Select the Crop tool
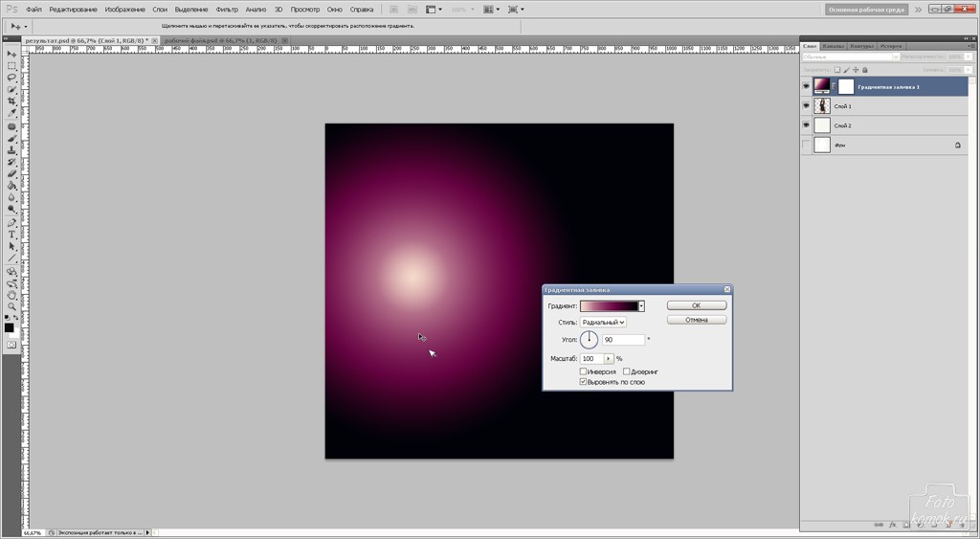The image size is (980, 539). click(11, 101)
